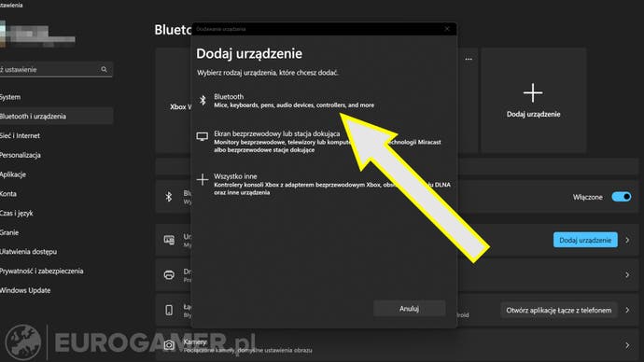Open Sieć i Internet in the sidebar
This screenshot has width=644, height=362.
(x=20, y=135)
